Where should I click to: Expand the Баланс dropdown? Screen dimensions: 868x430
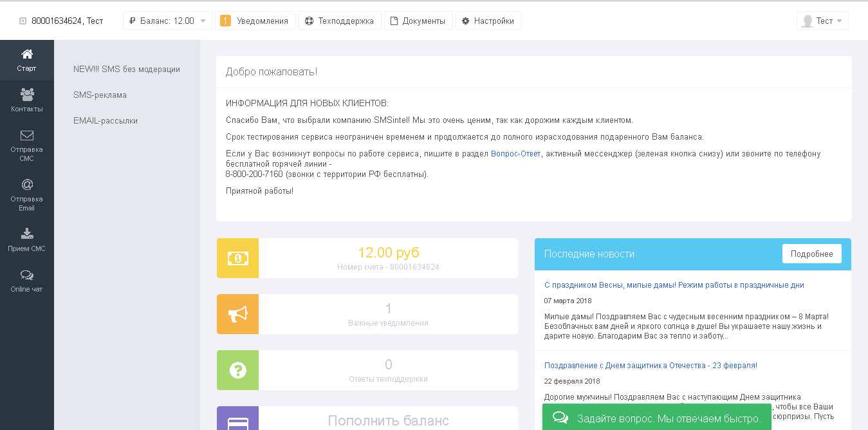166,20
